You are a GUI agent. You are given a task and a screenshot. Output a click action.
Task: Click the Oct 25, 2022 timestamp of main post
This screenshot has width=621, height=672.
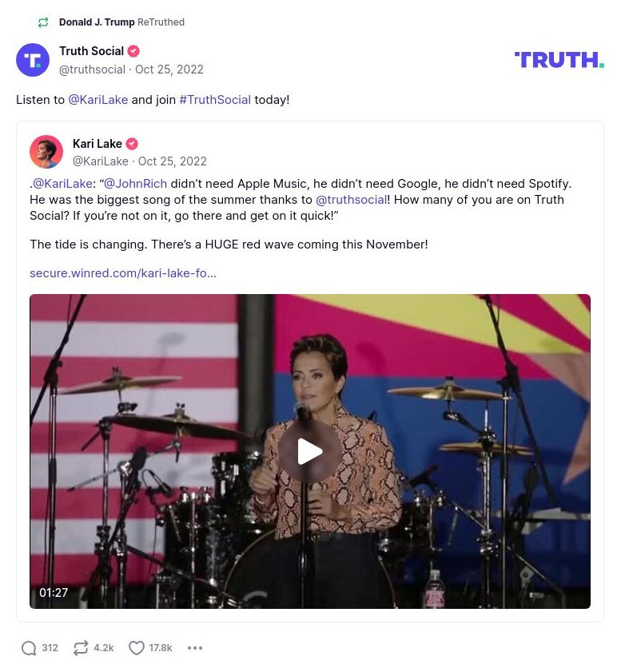[169, 70]
